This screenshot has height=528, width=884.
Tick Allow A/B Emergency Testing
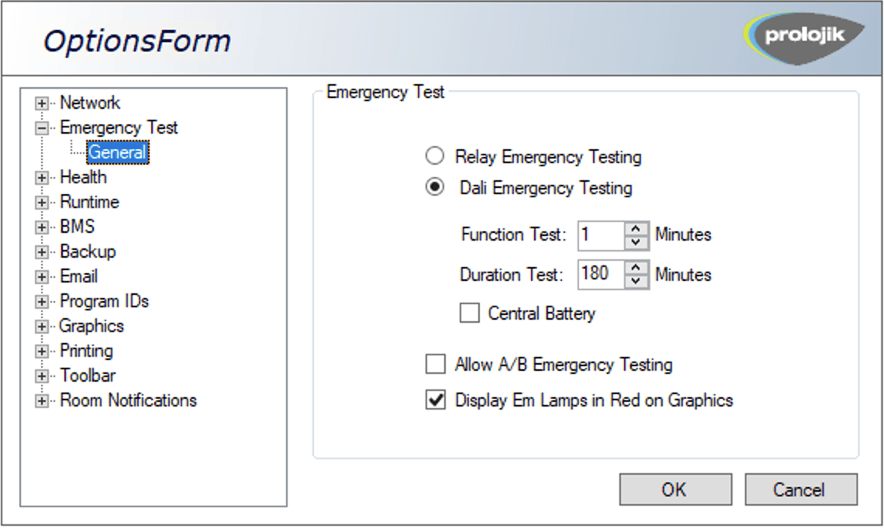(x=435, y=365)
